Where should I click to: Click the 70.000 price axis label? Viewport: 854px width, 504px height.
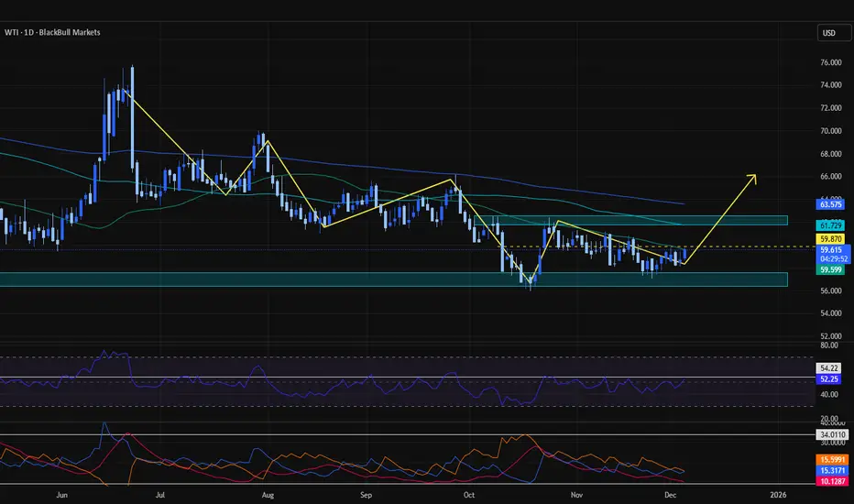(x=830, y=131)
